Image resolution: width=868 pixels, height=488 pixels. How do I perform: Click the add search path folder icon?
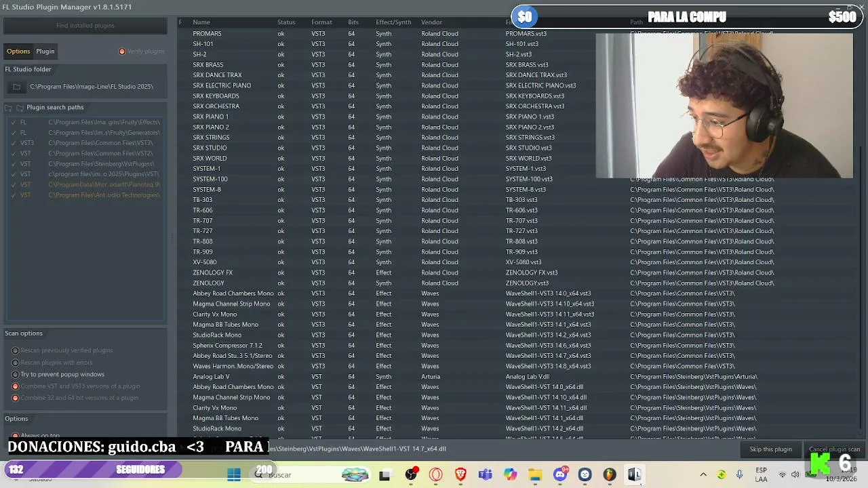tap(9, 108)
